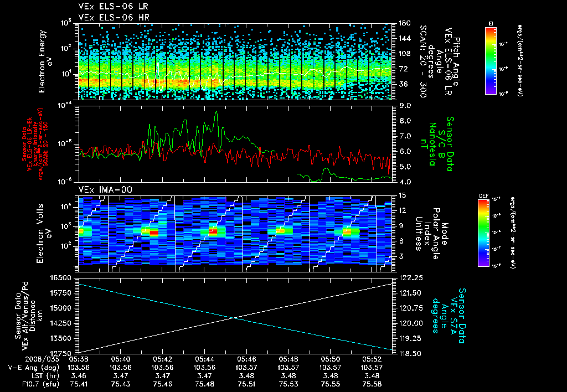Click the 14250 distance tick label
Viewport: 567px width, 392px height.
tap(60, 323)
